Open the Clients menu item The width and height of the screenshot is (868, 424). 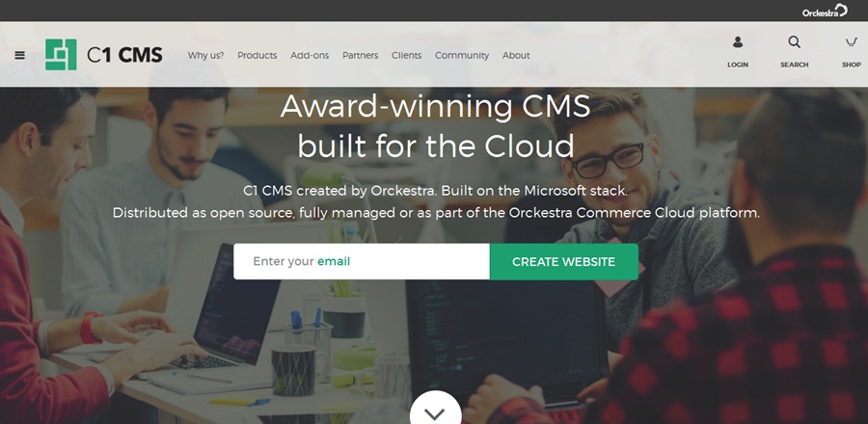[x=406, y=55]
